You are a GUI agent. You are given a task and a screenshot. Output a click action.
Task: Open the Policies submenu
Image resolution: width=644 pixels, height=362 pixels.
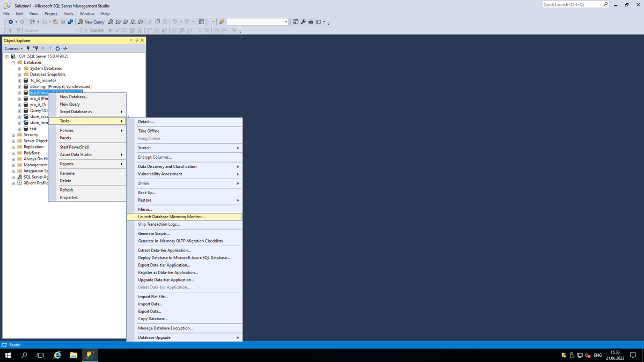tap(87, 130)
